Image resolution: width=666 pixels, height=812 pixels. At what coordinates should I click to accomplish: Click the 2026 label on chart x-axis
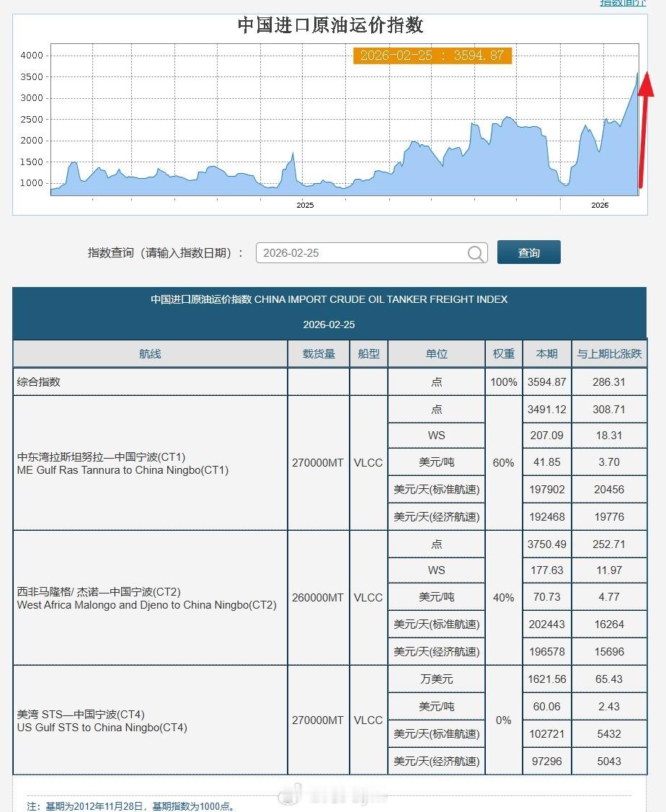point(599,205)
